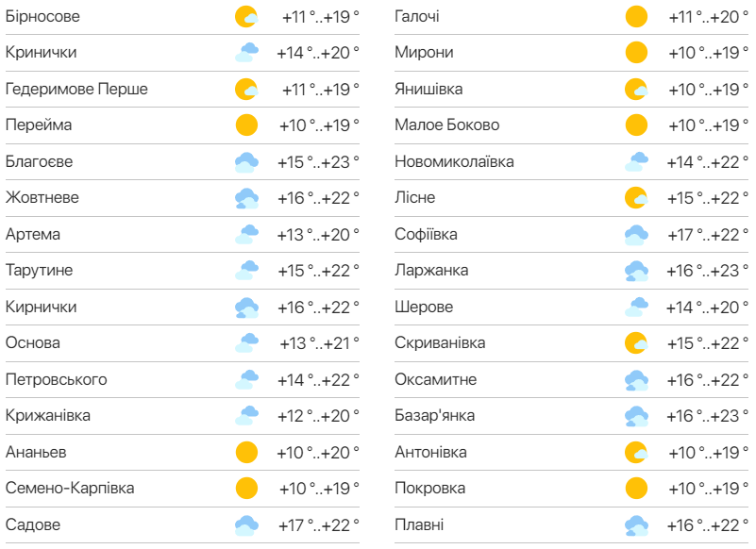
Task: Select the town name Ананьев
Action: pyautogui.click(x=35, y=453)
